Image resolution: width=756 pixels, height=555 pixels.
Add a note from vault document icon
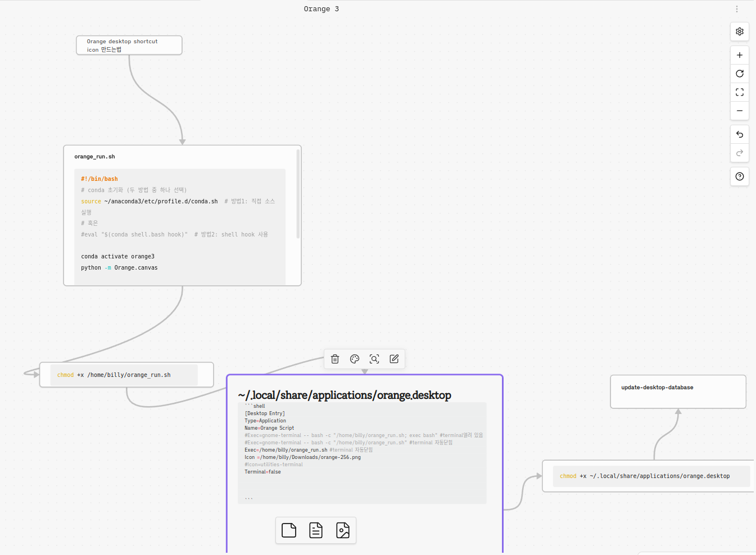316,530
